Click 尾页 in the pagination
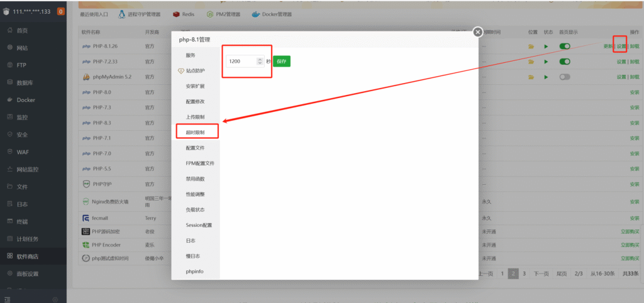This screenshot has height=303, width=644. [562, 273]
